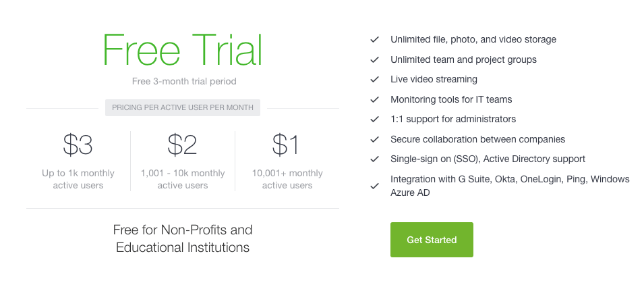The width and height of the screenshot is (644, 285).
Task: Click checkmark beside Live video streaming
Action: tap(374, 80)
